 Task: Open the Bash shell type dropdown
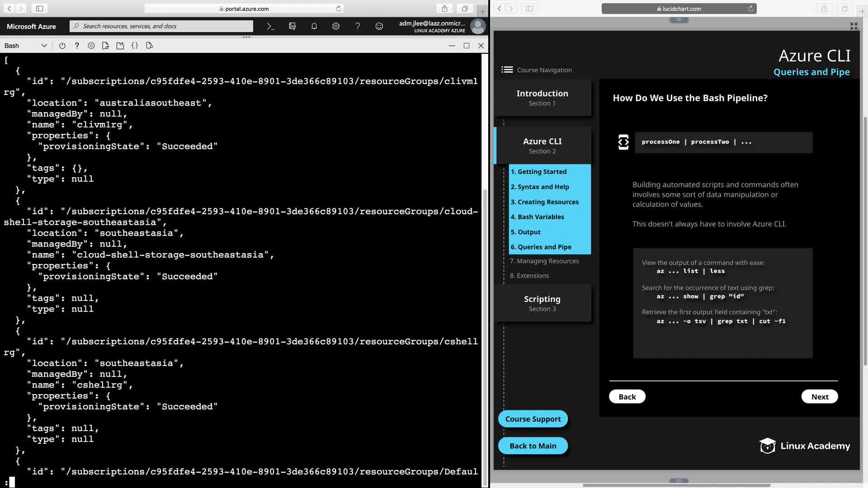coord(25,46)
